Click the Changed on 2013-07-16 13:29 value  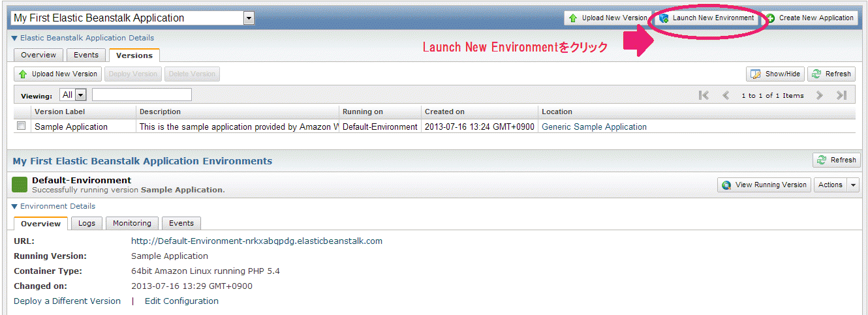click(192, 286)
